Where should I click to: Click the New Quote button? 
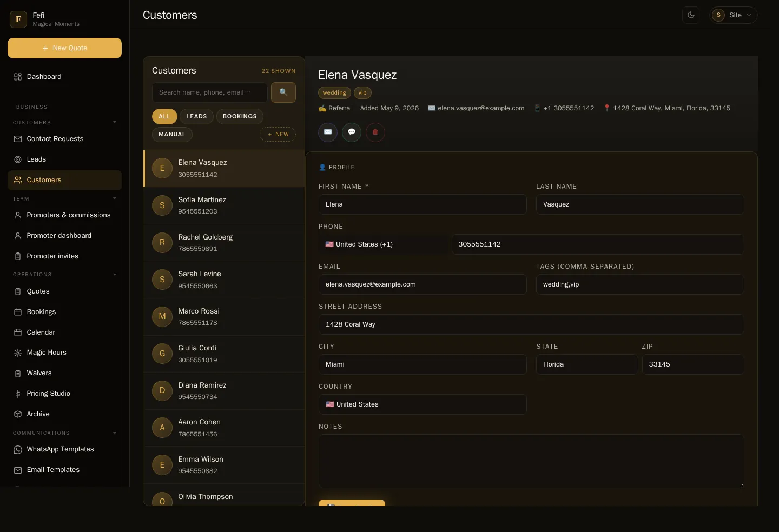[x=64, y=48]
